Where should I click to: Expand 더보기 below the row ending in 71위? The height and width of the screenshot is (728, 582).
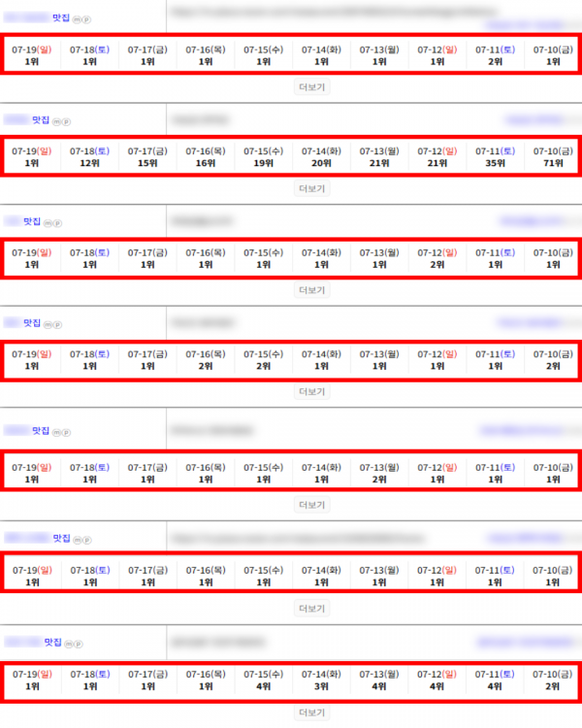coord(312,188)
